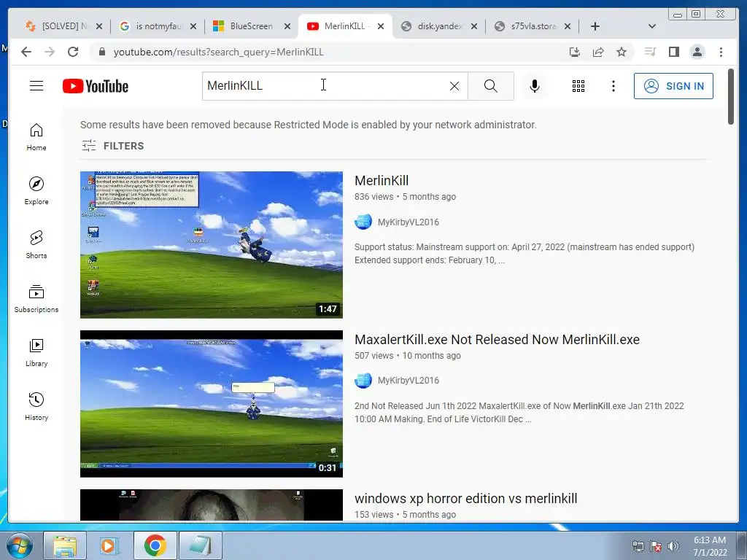Screen dimensions: 747x560
Task: Click the padlock site info icon
Action: pos(101,52)
